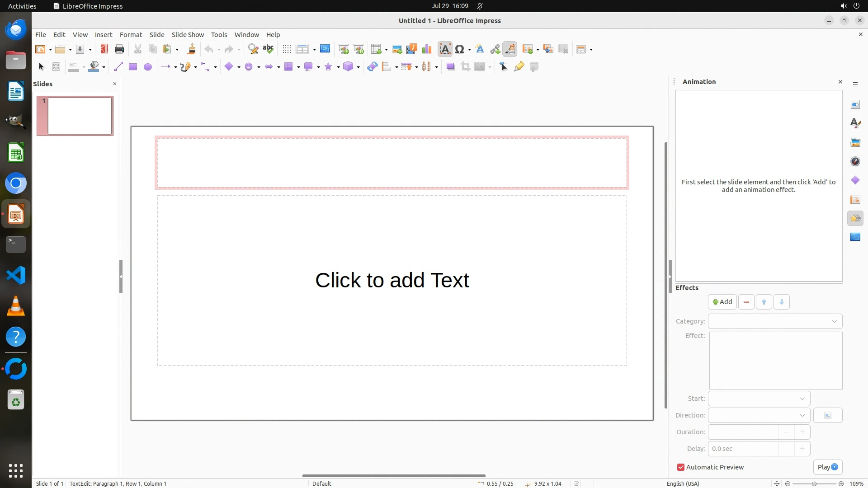The width and height of the screenshot is (868, 488).
Task: Click the Check Spelling icon
Action: (268, 49)
